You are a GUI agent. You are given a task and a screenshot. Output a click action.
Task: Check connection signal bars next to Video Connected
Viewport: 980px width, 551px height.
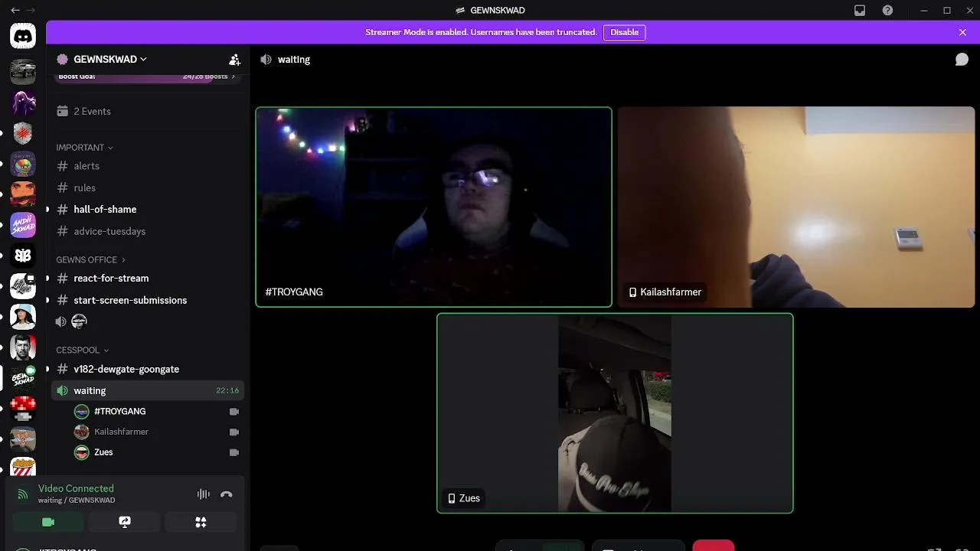click(x=23, y=494)
